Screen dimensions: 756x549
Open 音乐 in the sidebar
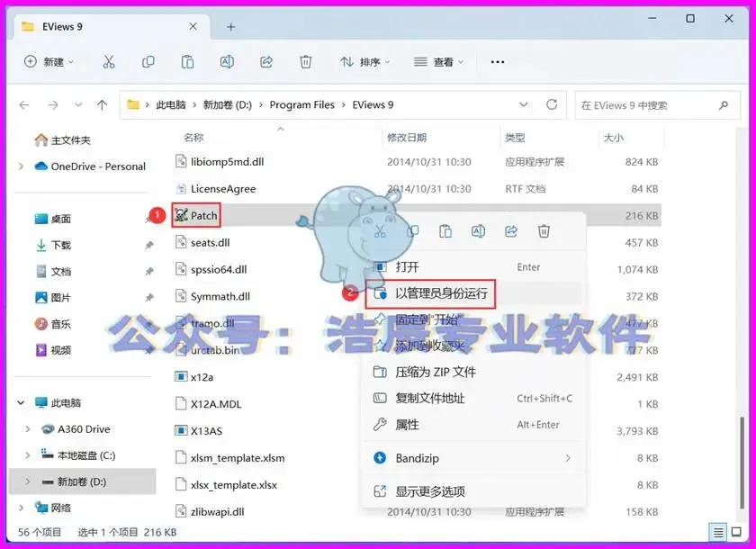53,324
